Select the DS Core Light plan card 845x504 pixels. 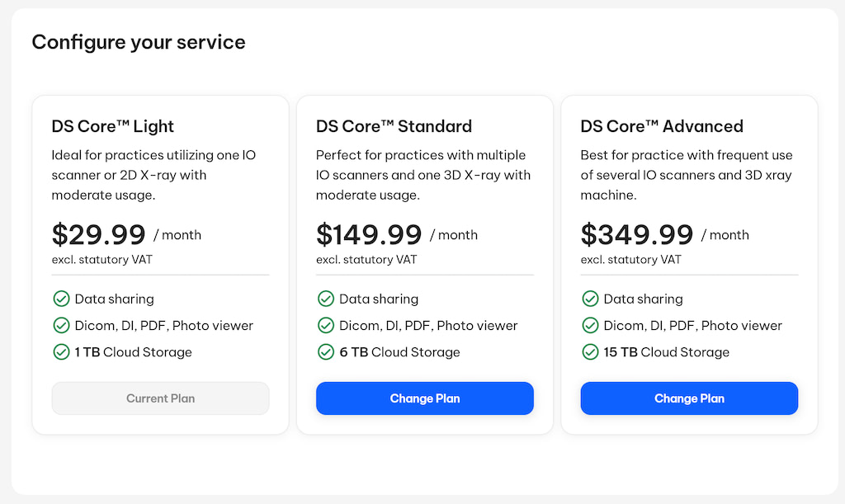tap(160, 262)
